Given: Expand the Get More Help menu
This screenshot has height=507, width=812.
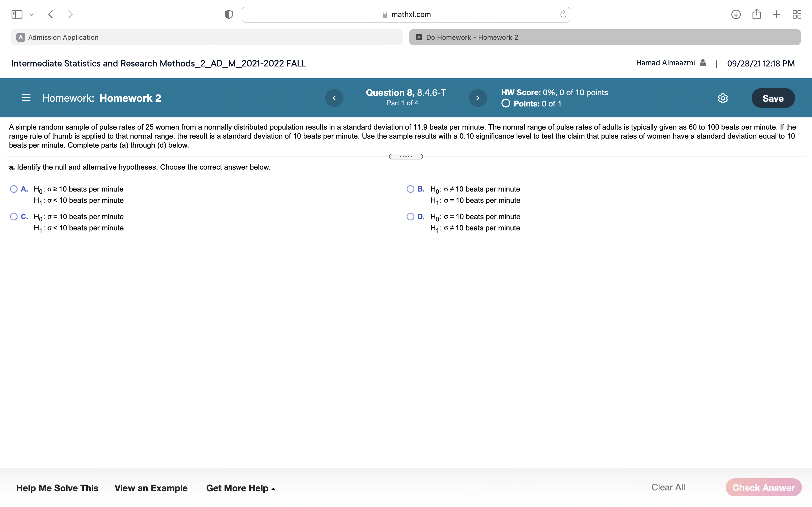Looking at the screenshot, I should point(240,488).
